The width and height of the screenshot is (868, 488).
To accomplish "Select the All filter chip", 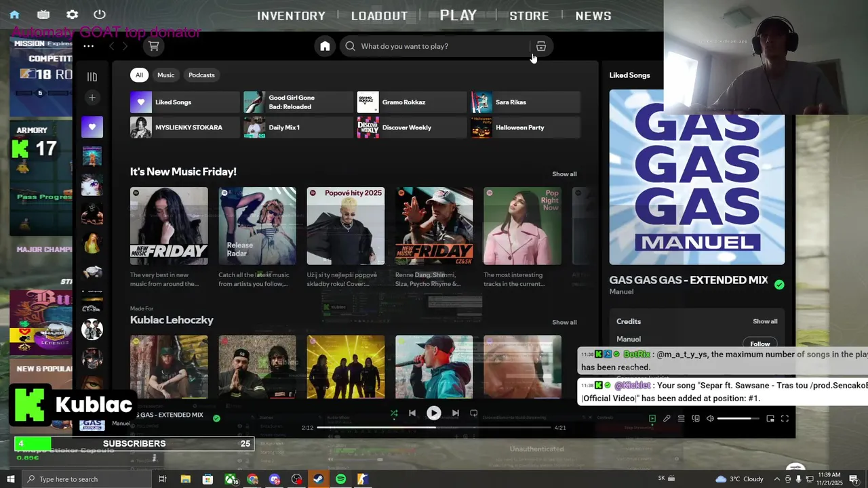I will [x=139, y=75].
